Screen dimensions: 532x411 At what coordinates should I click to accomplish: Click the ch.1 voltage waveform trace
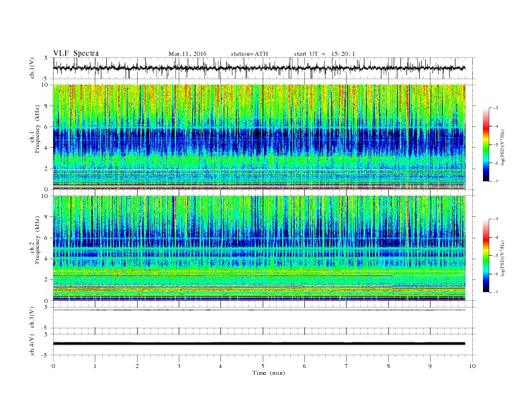click(x=259, y=68)
